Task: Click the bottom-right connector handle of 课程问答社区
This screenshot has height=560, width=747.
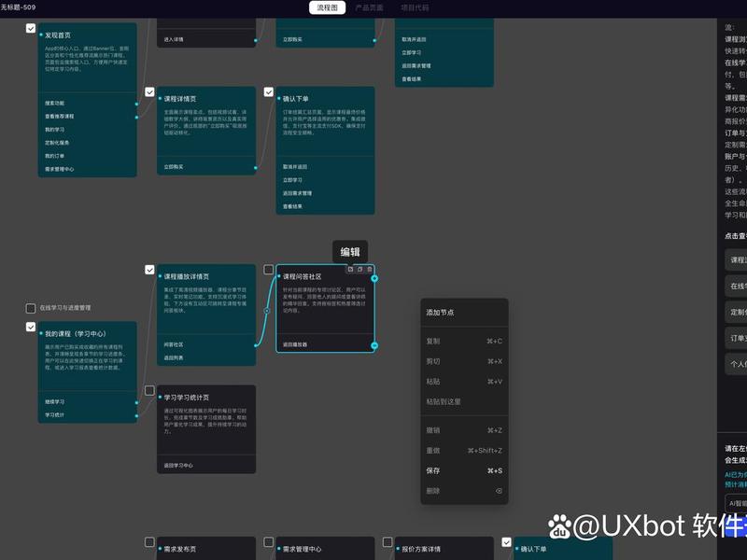Action: coord(374,345)
